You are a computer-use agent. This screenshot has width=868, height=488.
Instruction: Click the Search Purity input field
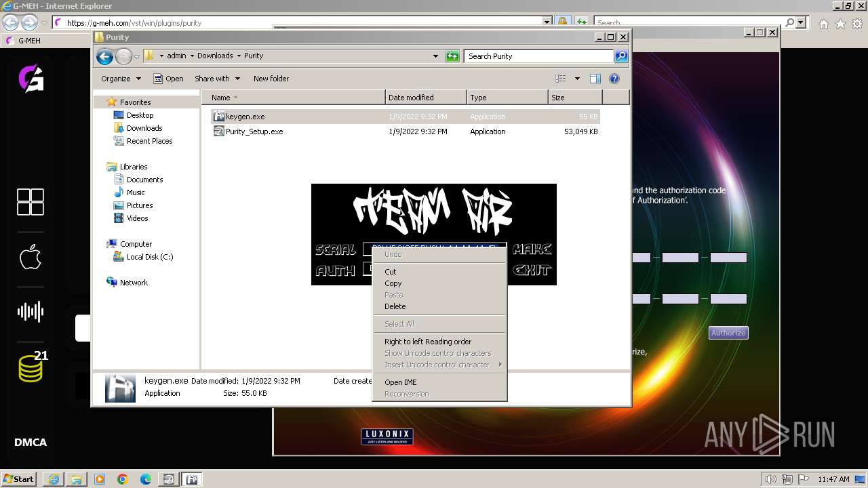[x=539, y=56]
